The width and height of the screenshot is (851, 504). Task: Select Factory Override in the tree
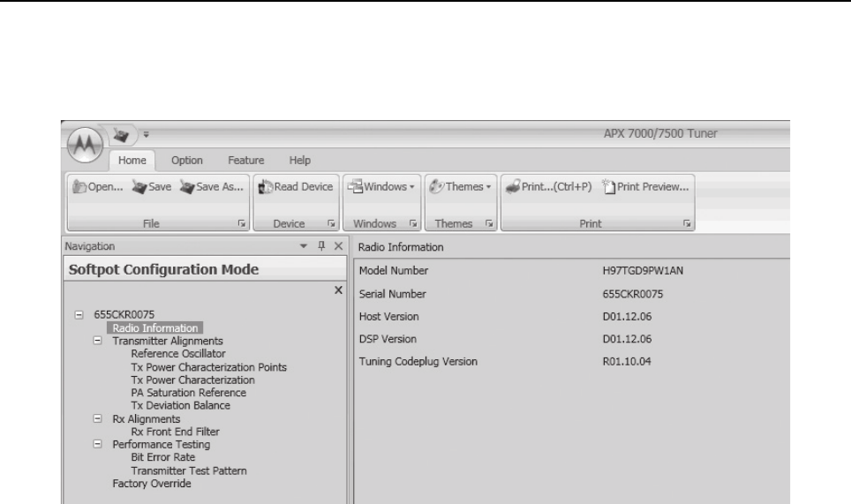(152, 484)
